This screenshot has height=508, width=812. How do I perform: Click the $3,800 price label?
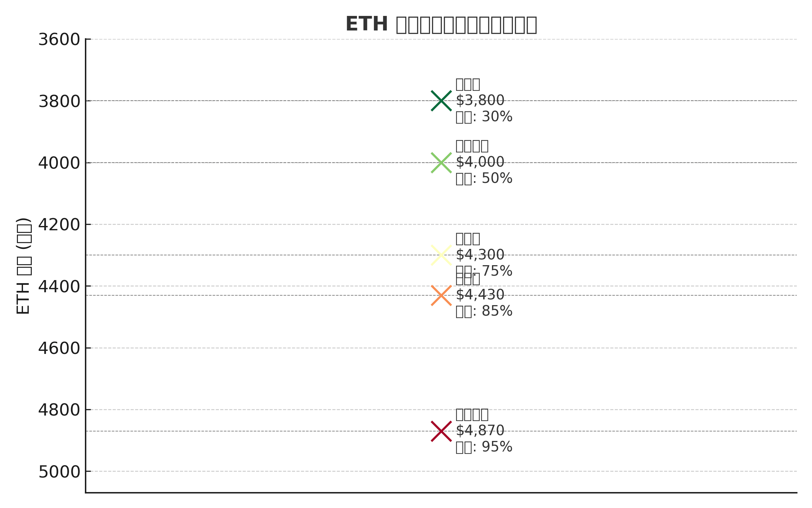480,100
